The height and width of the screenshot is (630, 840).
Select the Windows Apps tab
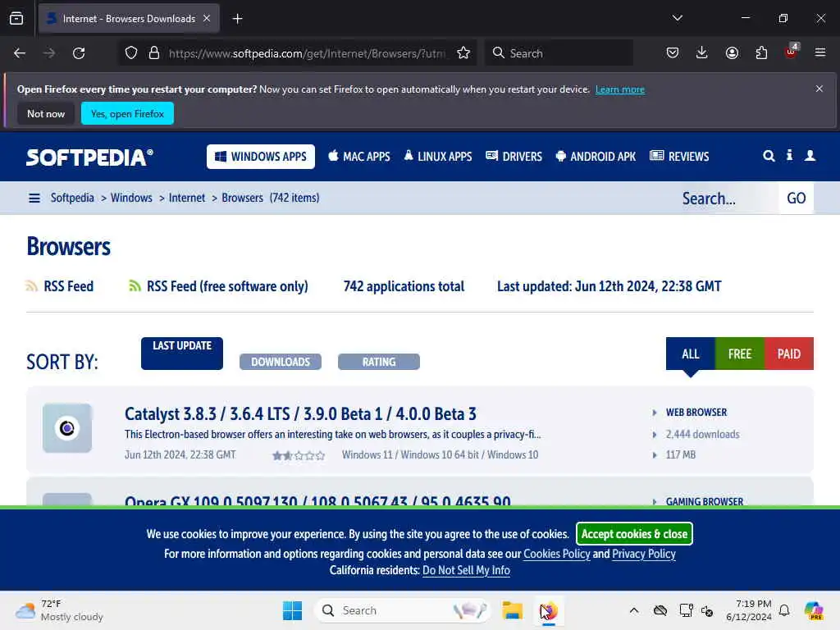[x=261, y=157]
